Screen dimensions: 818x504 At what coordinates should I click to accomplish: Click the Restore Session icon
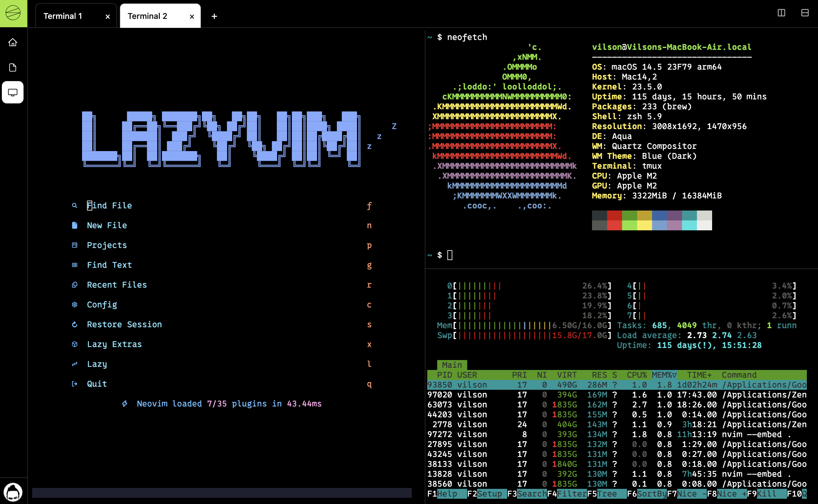pyautogui.click(x=75, y=324)
